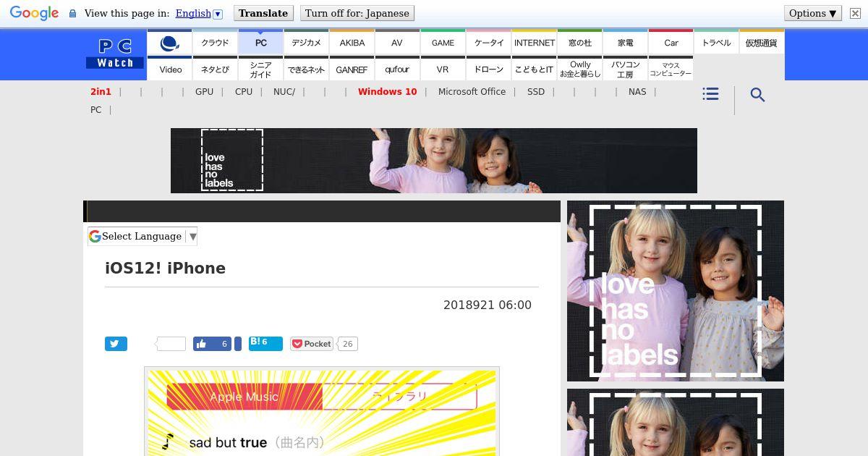Open the こどもとIT tab

pyautogui.click(x=535, y=69)
